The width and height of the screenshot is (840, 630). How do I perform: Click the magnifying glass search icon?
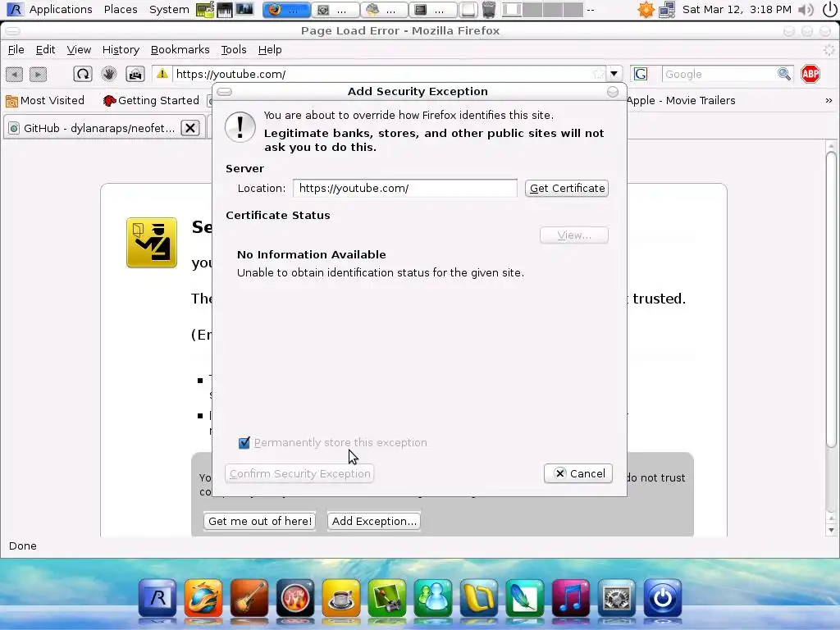pyautogui.click(x=784, y=74)
